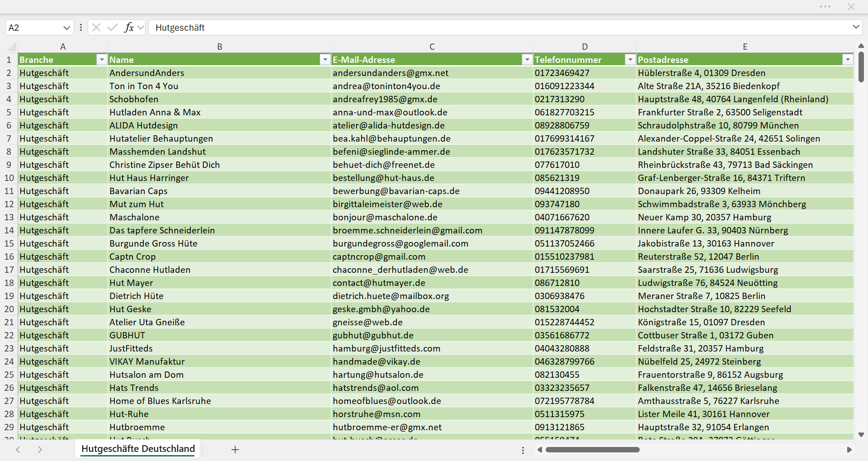This screenshot has height=461, width=868.
Task: Select cell gubhut@gubhut.de
Action: click(432, 335)
